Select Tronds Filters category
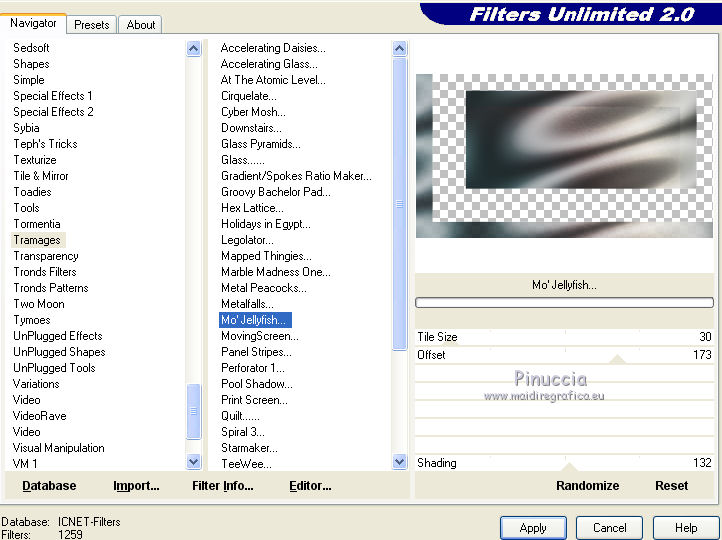722x540 pixels. (x=45, y=272)
